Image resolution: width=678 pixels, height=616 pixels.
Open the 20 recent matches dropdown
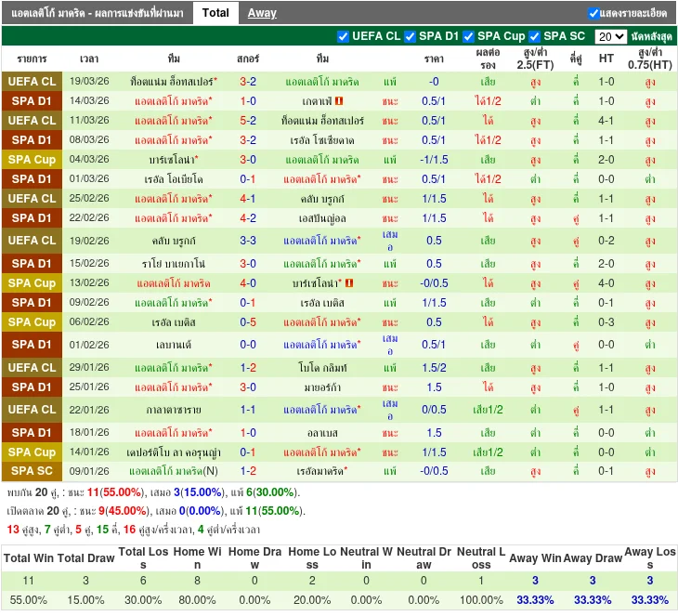[x=610, y=36]
